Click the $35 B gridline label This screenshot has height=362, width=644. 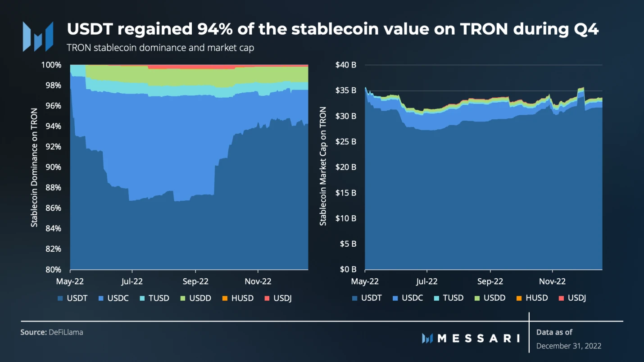(x=346, y=90)
